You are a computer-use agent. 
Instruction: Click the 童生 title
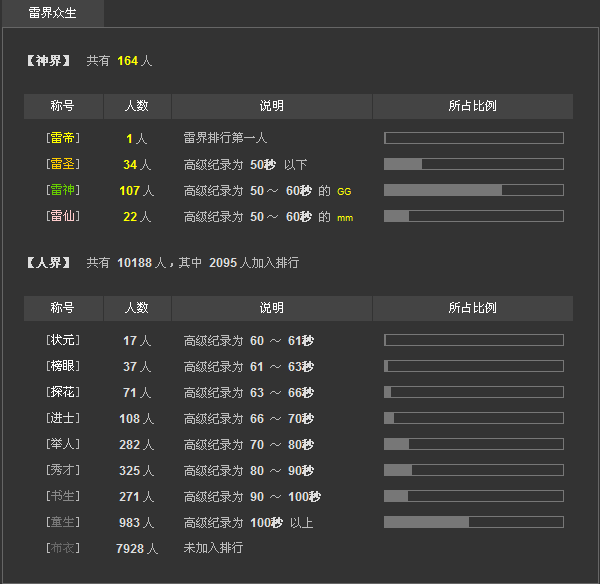point(63,522)
